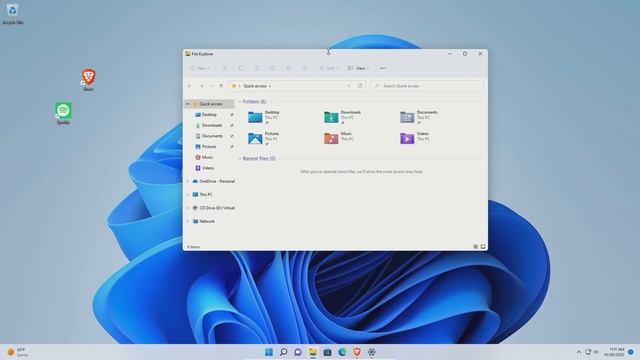Go up one level with Up arrow
Image resolution: width=640 pixels, height=360 pixels.
[x=221, y=86]
